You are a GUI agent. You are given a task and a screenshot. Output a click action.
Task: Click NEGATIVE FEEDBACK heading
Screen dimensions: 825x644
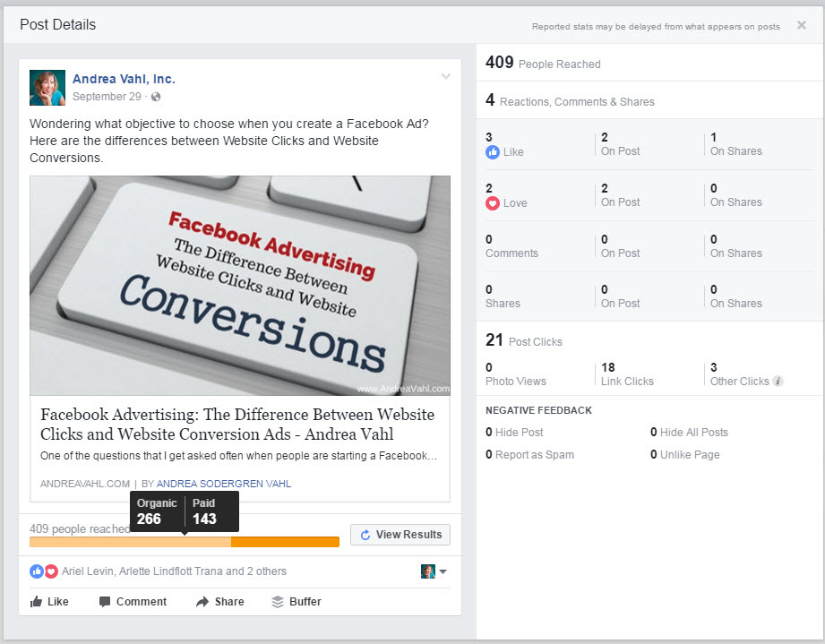point(538,410)
